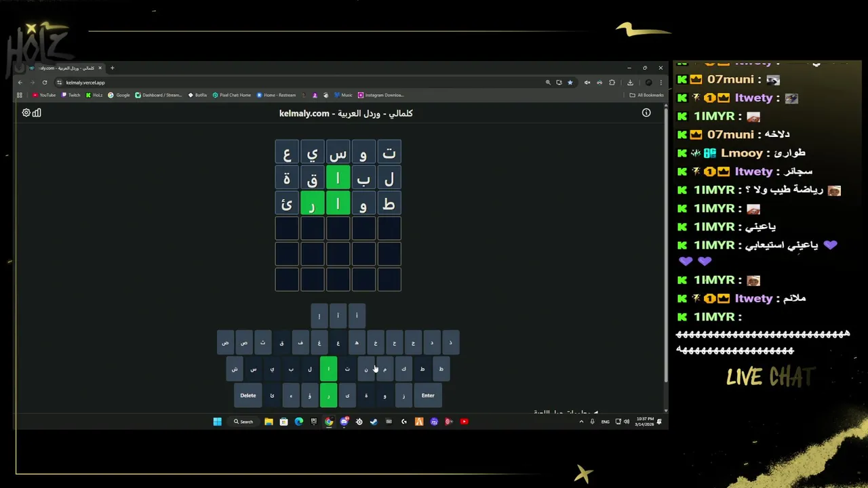Image resolution: width=868 pixels, height=488 pixels.
Task: Tap the ذ key on the keyboard
Action: [450, 342]
